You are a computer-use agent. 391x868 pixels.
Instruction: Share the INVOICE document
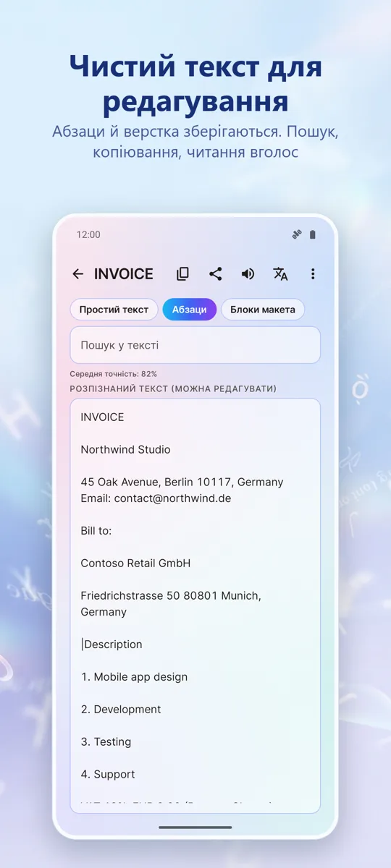[x=215, y=274]
